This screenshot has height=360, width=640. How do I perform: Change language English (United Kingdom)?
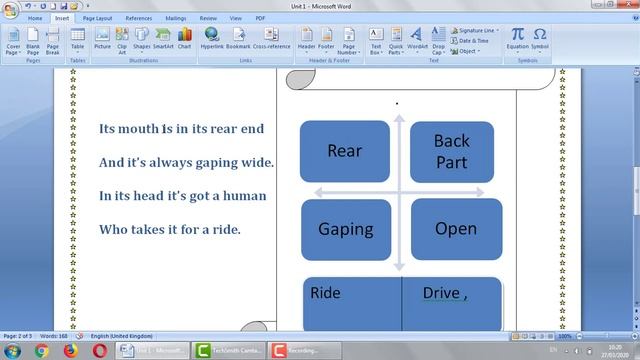click(x=122, y=336)
